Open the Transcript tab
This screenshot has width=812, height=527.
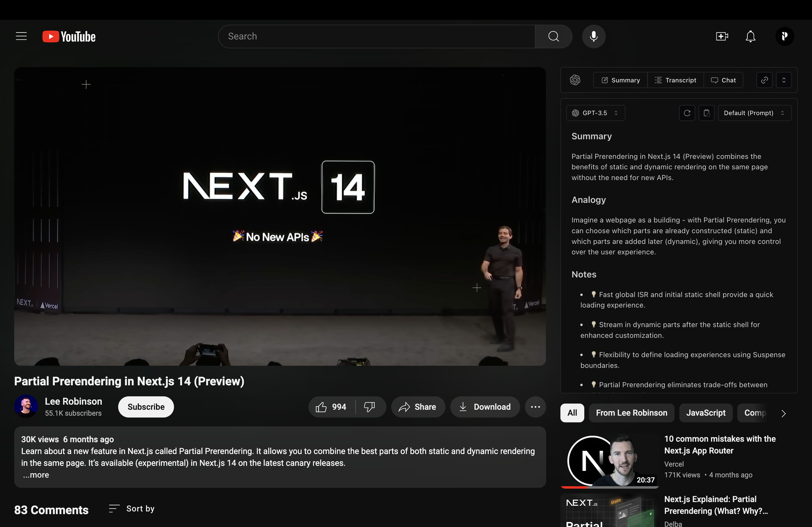coord(675,80)
